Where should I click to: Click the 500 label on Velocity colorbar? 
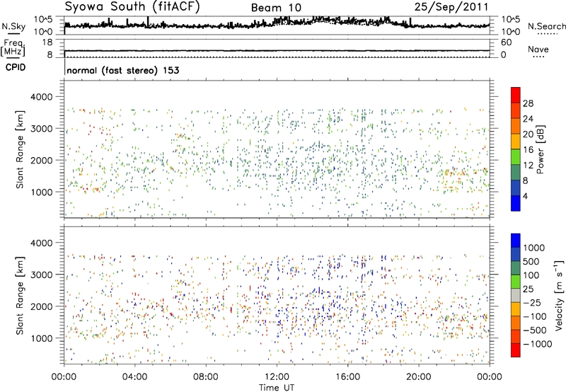point(533,262)
